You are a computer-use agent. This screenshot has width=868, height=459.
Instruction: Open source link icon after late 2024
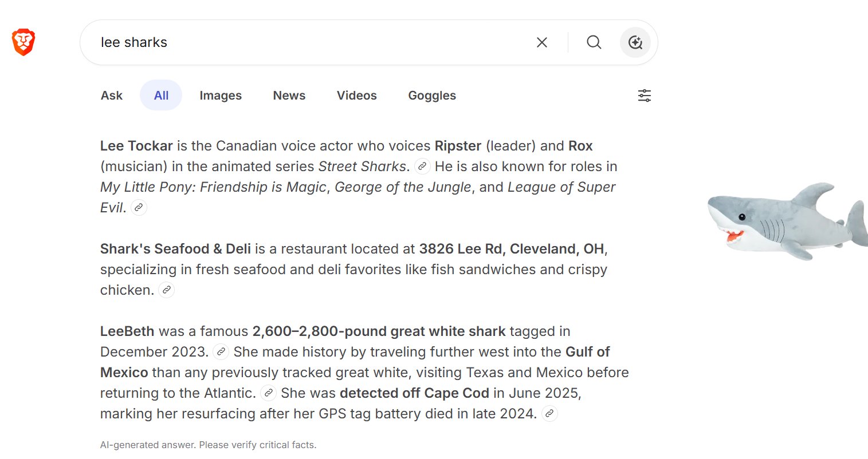(549, 414)
